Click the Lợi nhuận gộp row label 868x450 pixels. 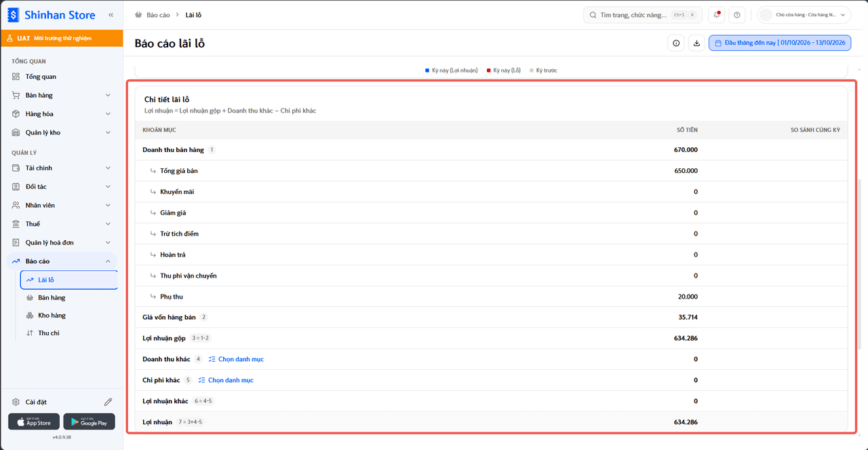point(164,338)
